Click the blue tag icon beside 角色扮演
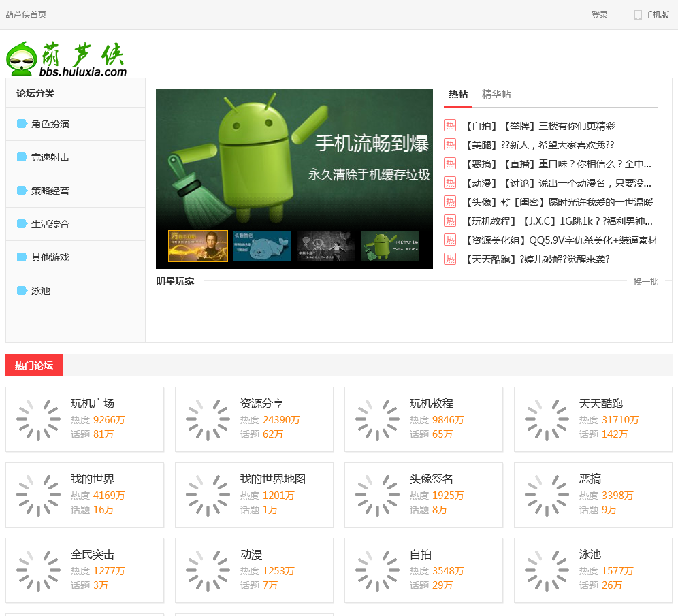Image resolution: width=678 pixels, height=616 pixels. 22,124
